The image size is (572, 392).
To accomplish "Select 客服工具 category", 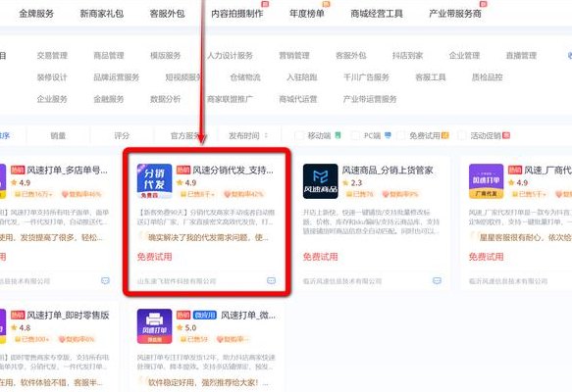I will [431, 77].
